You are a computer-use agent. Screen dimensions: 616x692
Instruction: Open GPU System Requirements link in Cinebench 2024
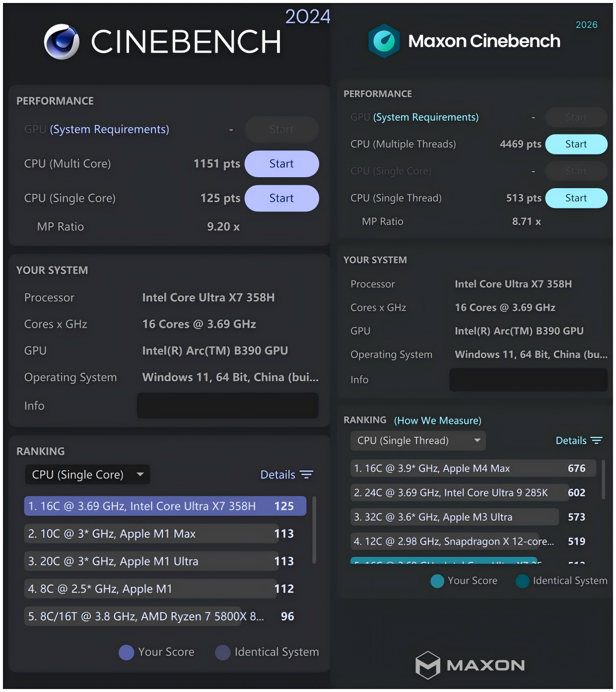(x=109, y=130)
